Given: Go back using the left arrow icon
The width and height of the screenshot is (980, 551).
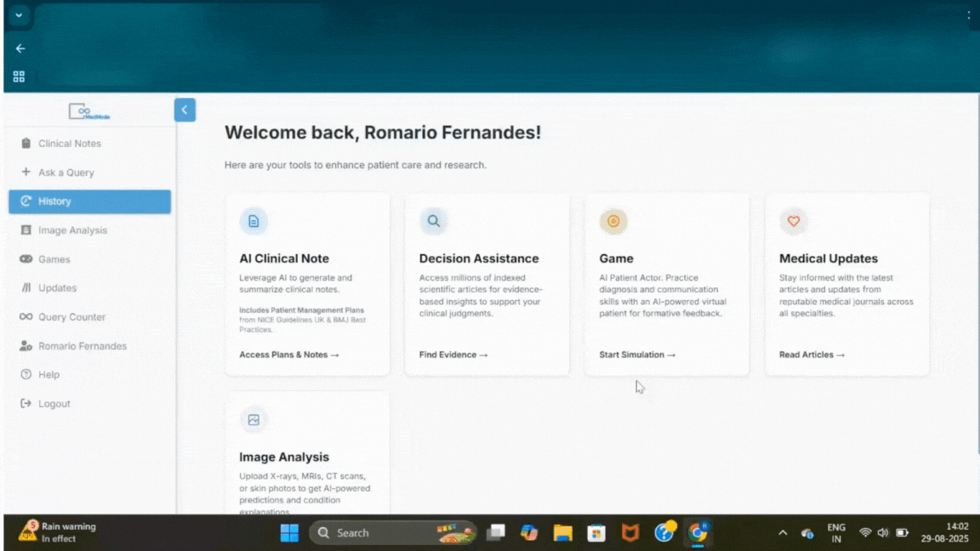Looking at the screenshot, I should pos(20,48).
